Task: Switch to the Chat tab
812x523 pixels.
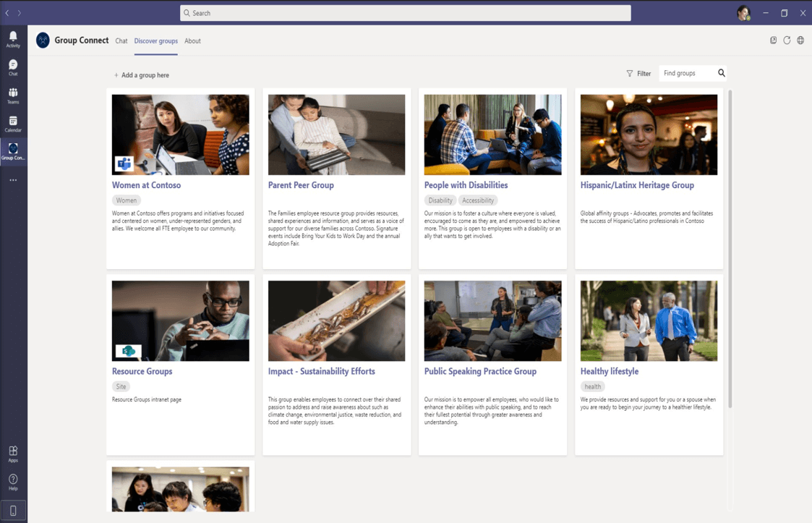Action: click(x=121, y=41)
